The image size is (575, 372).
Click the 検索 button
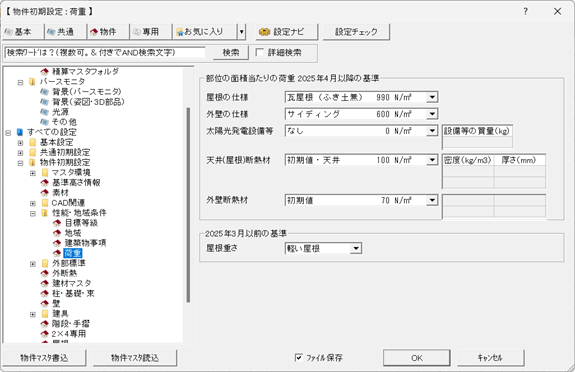point(231,52)
